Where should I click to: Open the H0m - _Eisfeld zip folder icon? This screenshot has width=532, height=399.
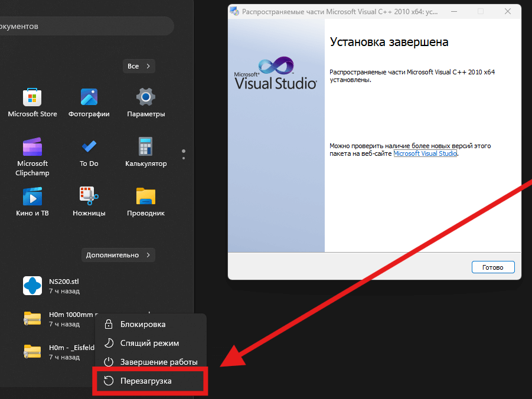coord(32,352)
